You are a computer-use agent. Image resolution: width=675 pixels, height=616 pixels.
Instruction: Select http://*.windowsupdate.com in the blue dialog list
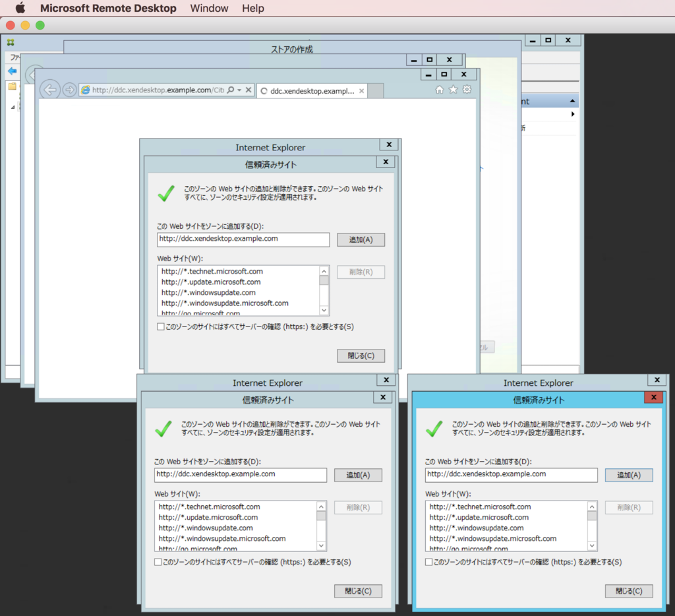477,528
